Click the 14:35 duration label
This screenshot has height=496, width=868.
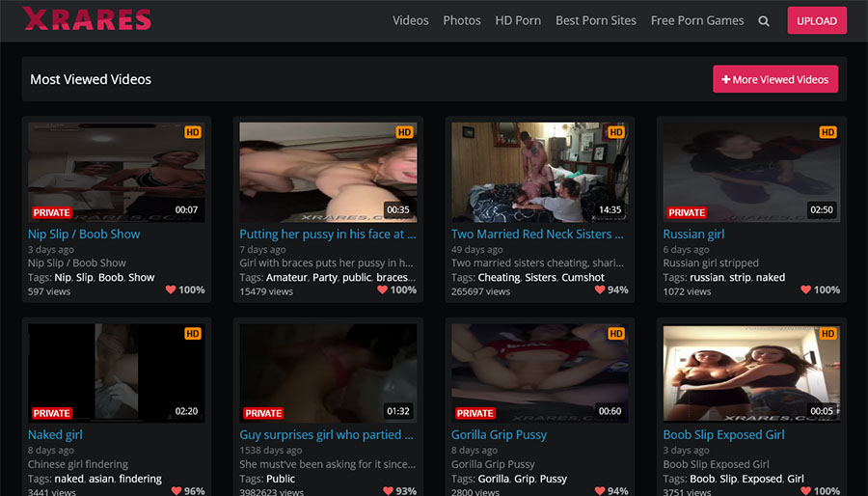tap(610, 209)
